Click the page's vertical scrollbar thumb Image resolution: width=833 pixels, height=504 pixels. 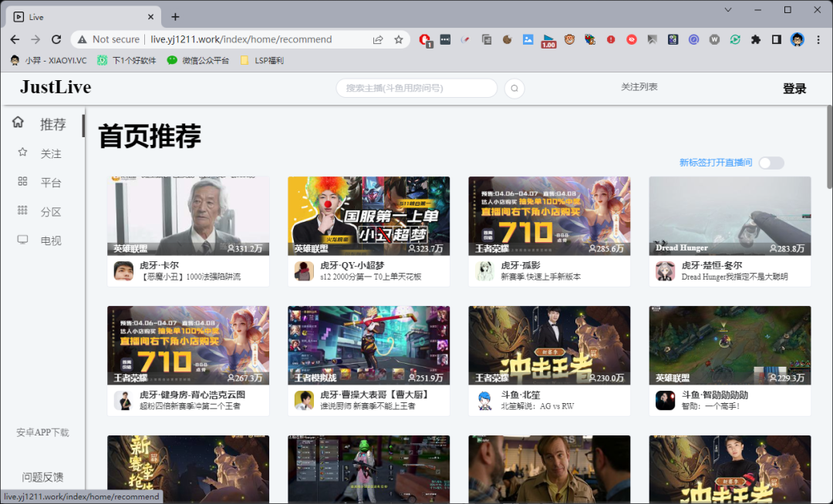click(x=829, y=146)
